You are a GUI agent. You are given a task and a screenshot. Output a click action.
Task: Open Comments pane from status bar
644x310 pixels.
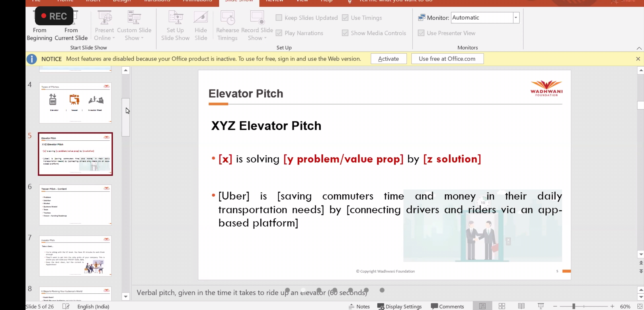tap(447, 306)
